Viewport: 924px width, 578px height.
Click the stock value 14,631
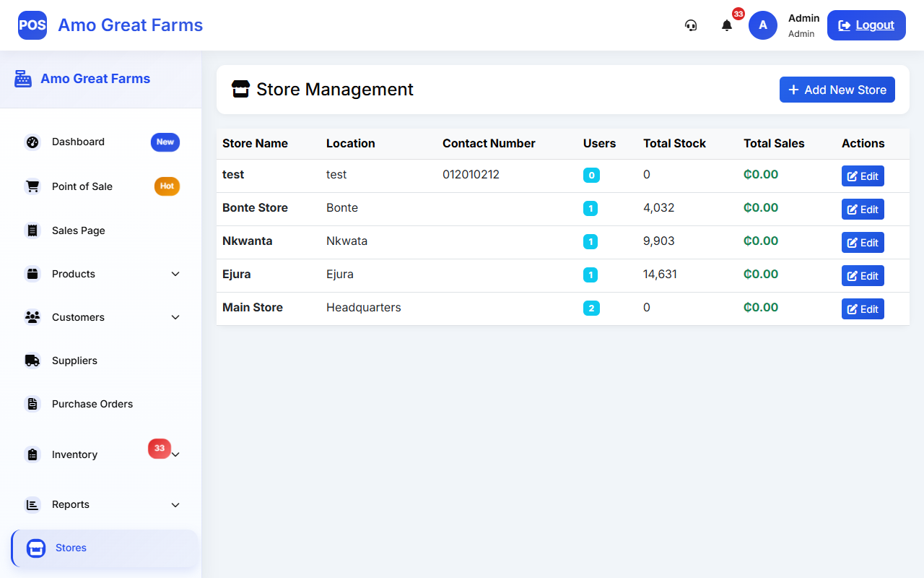click(660, 275)
